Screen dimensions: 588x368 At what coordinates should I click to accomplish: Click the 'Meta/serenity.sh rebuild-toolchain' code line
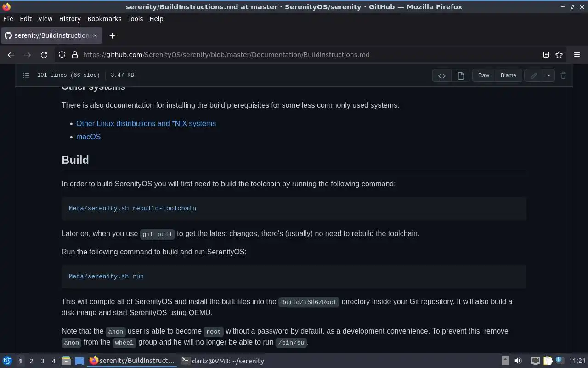pyautogui.click(x=132, y=208)
